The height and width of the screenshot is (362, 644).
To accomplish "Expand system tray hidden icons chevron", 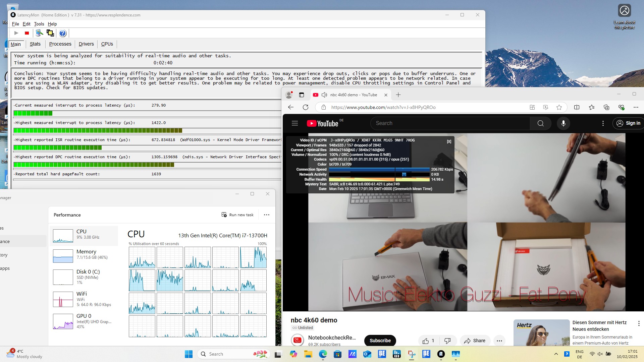I will [556, 354].
